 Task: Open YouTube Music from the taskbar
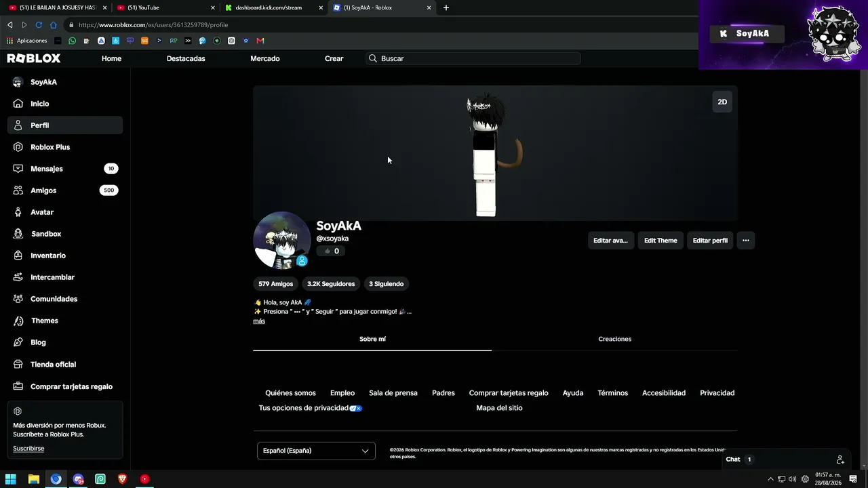[144, 479]
